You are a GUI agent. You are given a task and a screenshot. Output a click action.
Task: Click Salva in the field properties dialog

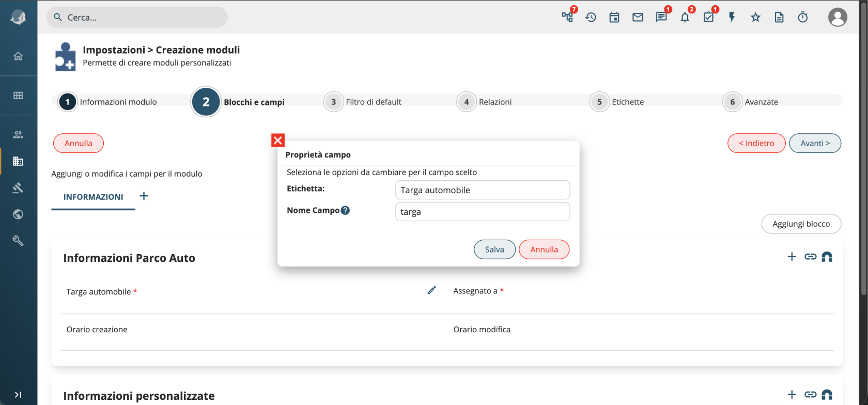[x=494, y=250]
